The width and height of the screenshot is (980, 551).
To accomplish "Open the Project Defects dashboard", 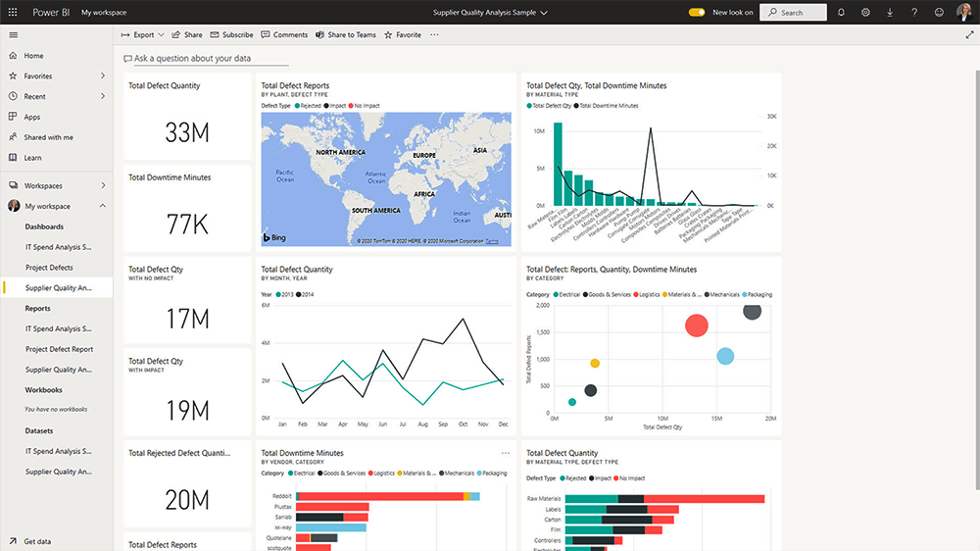I will tap(49, 268).
